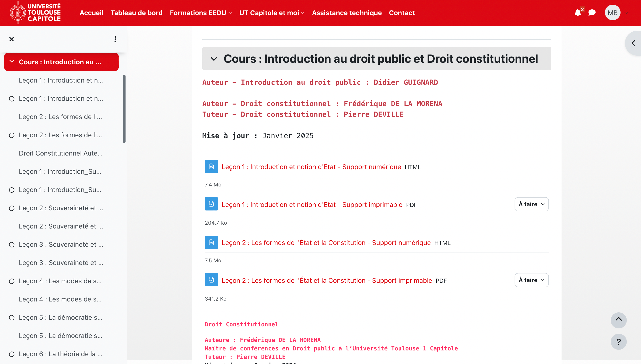641x364 pixels.
Task: Open Leçon 2 Les formes de l'État Support numérique link
Action: coord(326,243)
